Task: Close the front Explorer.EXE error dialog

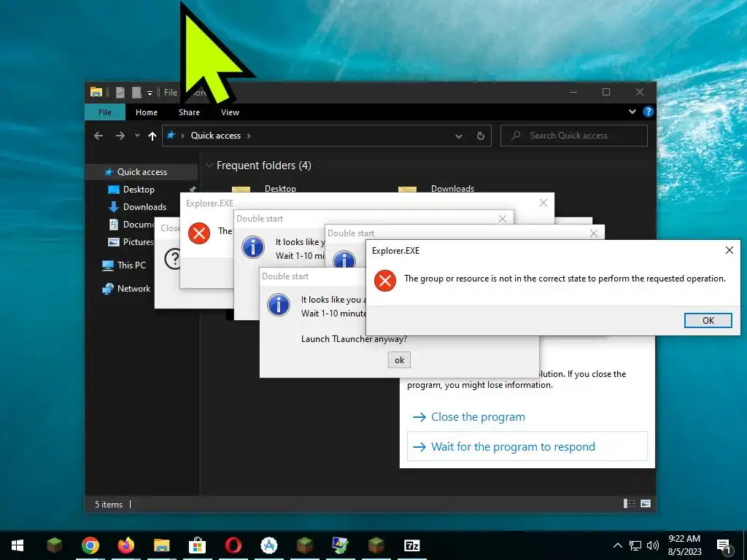Action: click(x=729, y=250)
